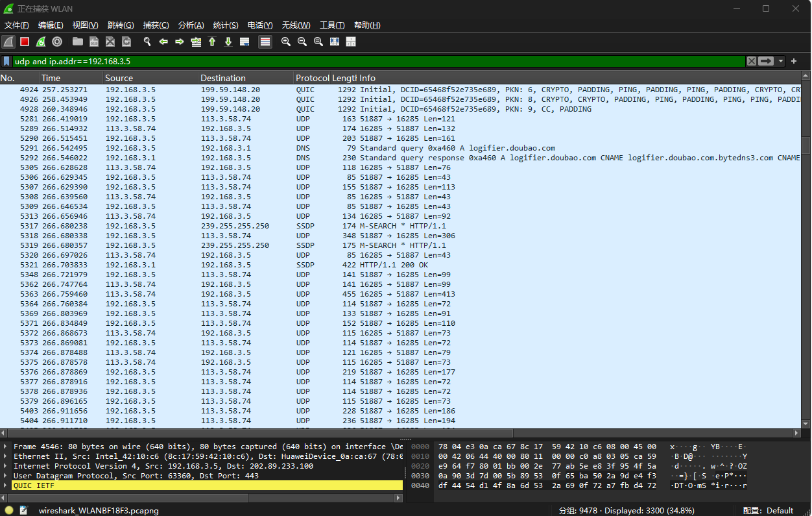This screenshot has width=812, height=516.
Task: Select packet 5321 HTTP/1.1 200 OK
Action: (x=400, y=265)
